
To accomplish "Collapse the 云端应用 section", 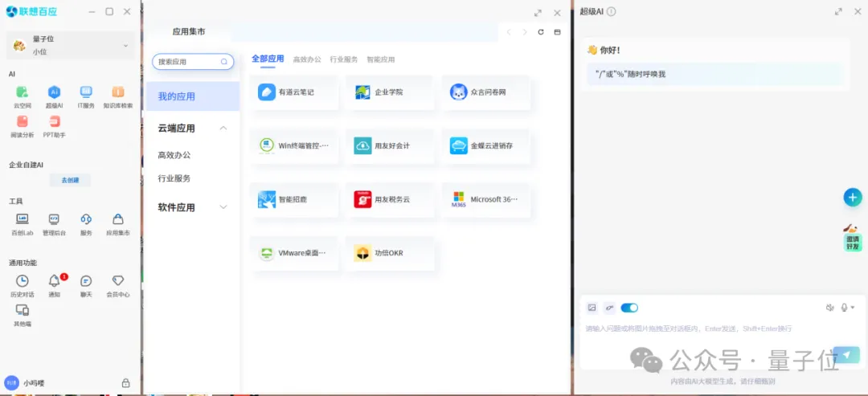I will pyautogui.click(x=223, y=129).
